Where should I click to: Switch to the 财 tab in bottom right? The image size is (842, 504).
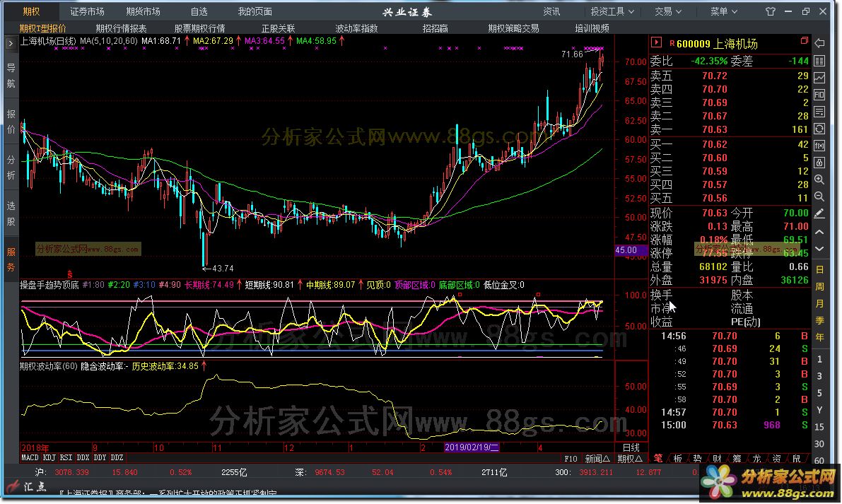[x=717, y=458]
